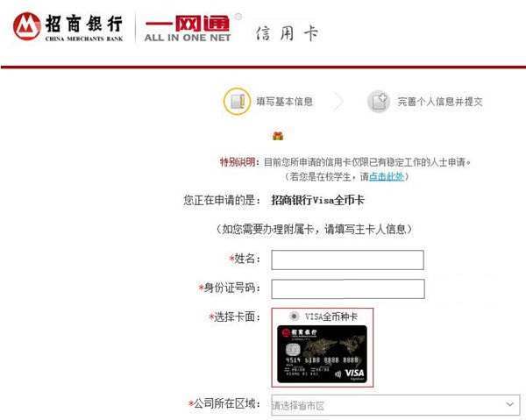Click the 信用卡 handwritten title
This screenshot has width=526, height=420.
[x=287, y=33]
